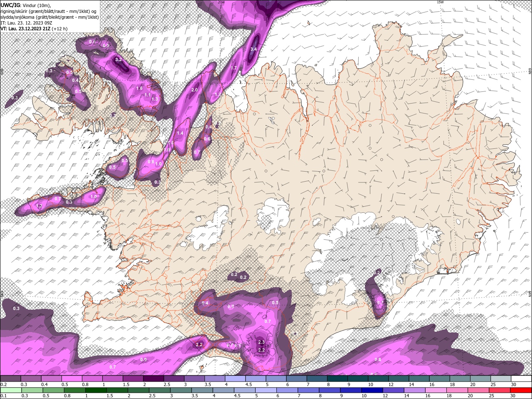Click the lower legend swatch between 7 and 8
Viewport: 532px width, 399px height.
[308, 390]
